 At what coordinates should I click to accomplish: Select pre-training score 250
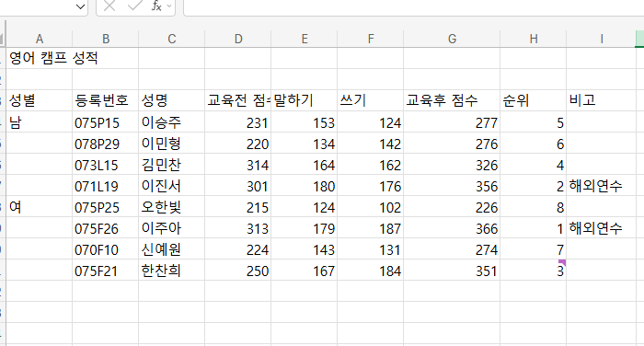coord(238,271)
